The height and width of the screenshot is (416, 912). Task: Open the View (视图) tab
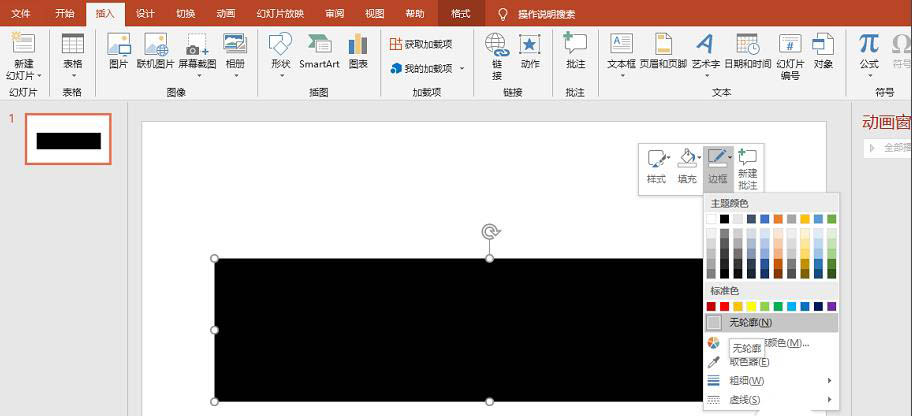pos(375,13)
